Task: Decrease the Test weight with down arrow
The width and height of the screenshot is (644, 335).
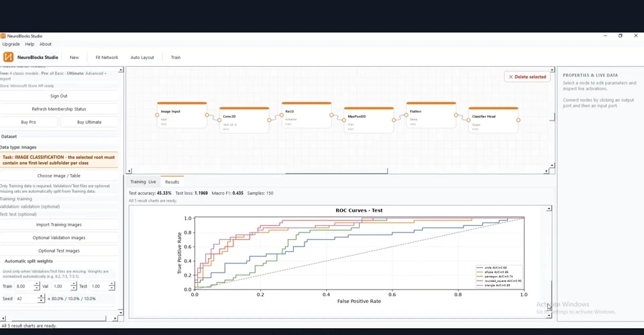Action: 112,289
